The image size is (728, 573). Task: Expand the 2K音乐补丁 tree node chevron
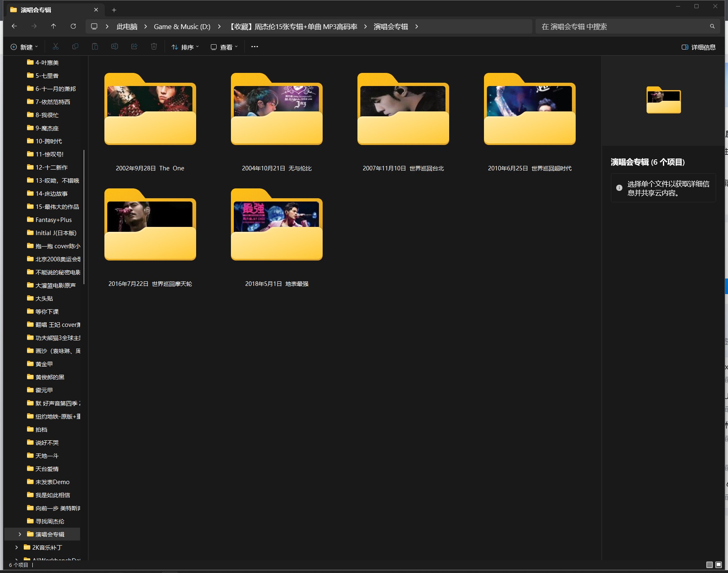16,547
